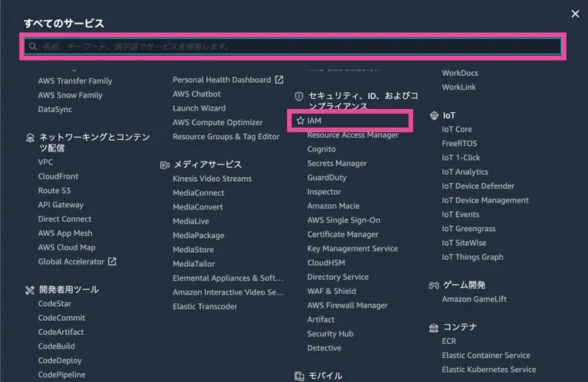Click external link icon beside Global Accelerator
The width and height of the screenshot is (588, 382).
pyautogui.click(x=112, y=261)
